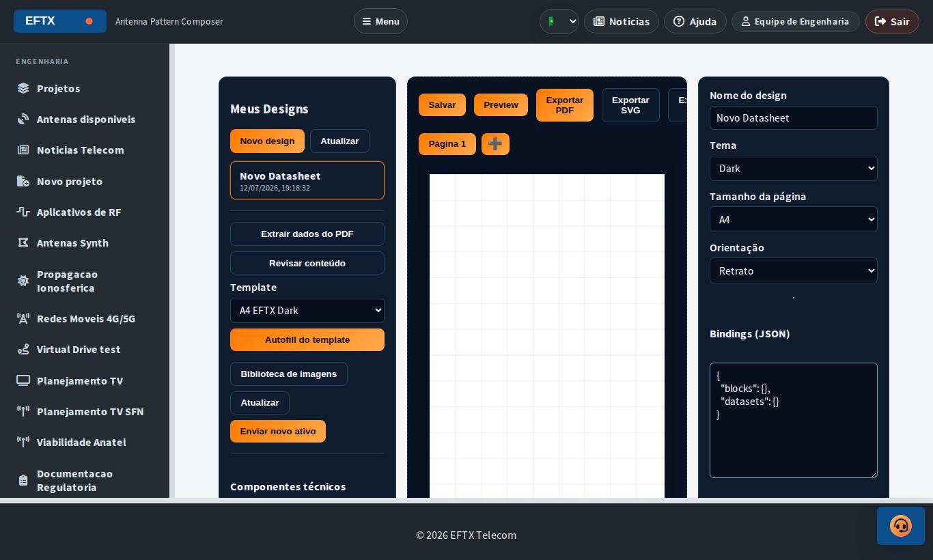
Task: Open Aplicativos de RF from sidebar
Action: tap(85, 212)
